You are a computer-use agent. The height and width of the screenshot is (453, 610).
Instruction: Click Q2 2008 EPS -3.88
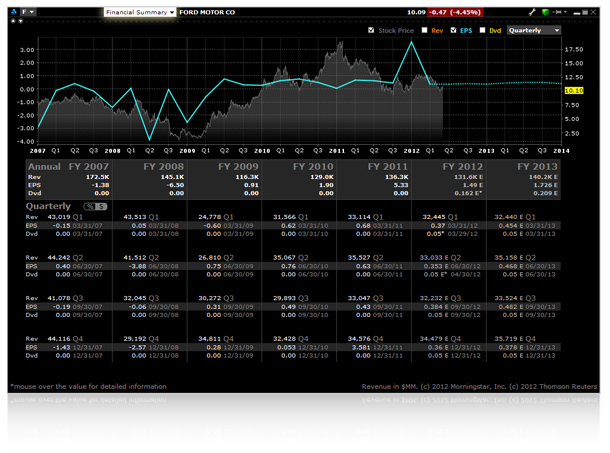[137, 266]
